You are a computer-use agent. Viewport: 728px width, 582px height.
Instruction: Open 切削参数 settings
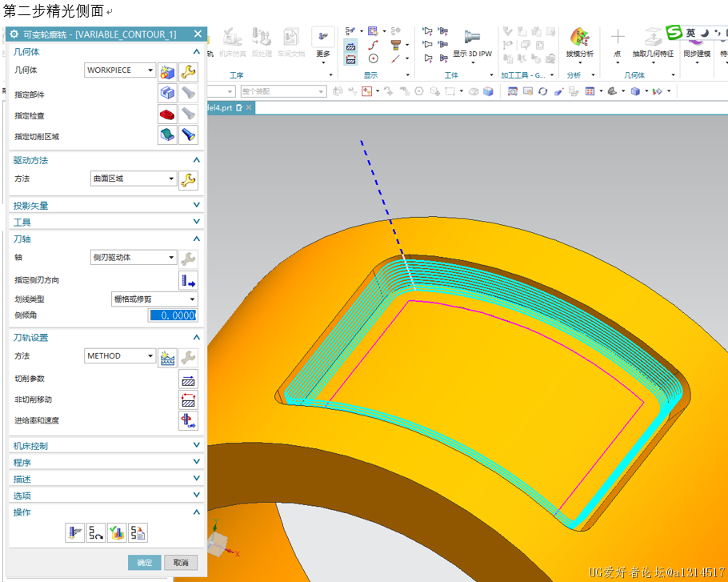click(x=188, y=380)
